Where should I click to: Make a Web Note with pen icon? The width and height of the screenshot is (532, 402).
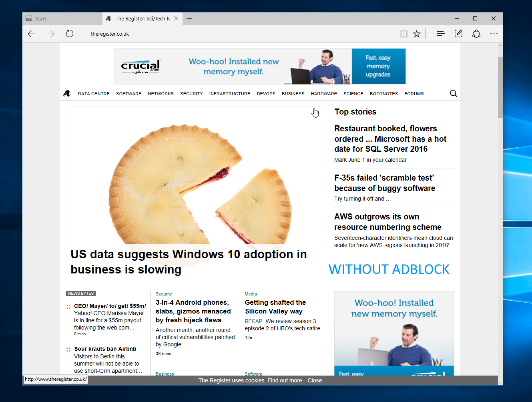pos(458,34)
